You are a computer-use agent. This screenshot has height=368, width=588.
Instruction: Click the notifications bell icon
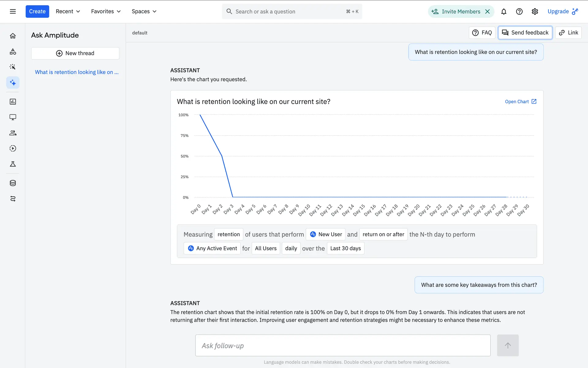(x=503, y=11)
